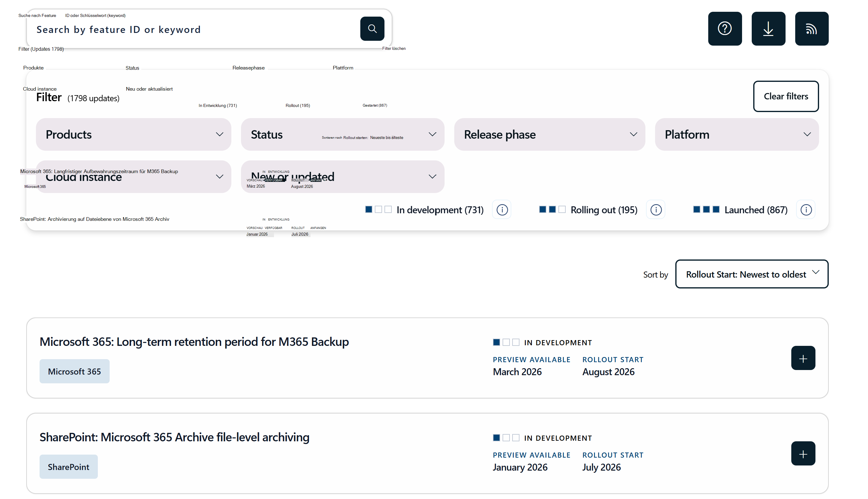Open the M365 Backup retention feature title
The height and width of the screenshot is (499, 868).
194,341
